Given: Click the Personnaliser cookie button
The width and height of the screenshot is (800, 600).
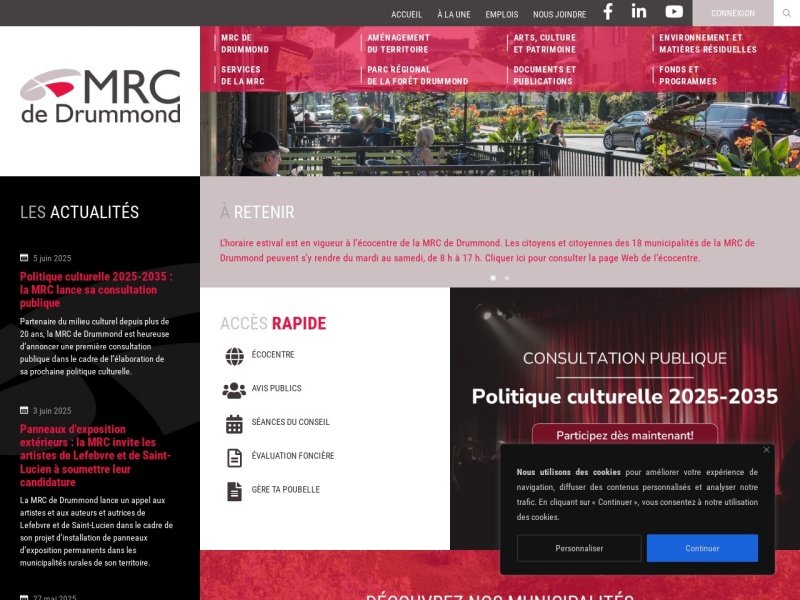Looking at the screenshot, I should [579, 548].
